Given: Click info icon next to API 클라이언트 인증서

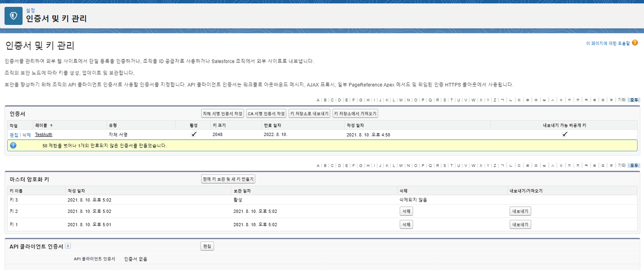Looking at the screenshot, I should coord(68,246).
